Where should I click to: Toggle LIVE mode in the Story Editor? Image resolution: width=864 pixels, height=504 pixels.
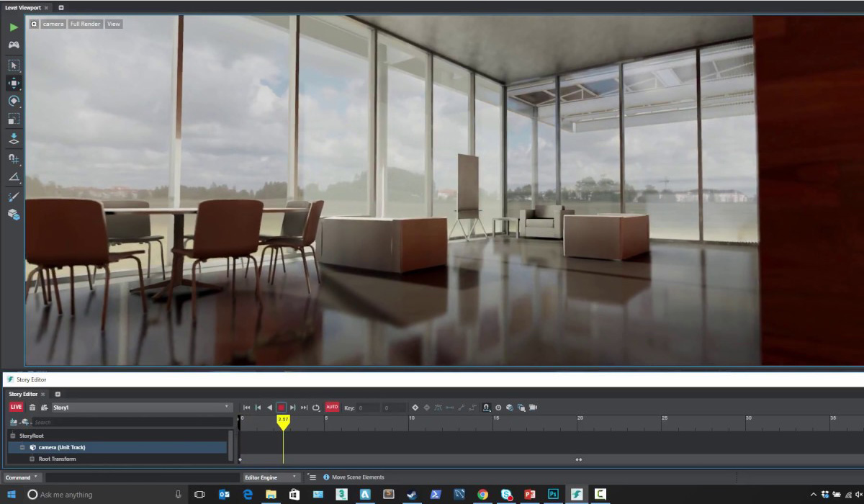coord(14,407)
